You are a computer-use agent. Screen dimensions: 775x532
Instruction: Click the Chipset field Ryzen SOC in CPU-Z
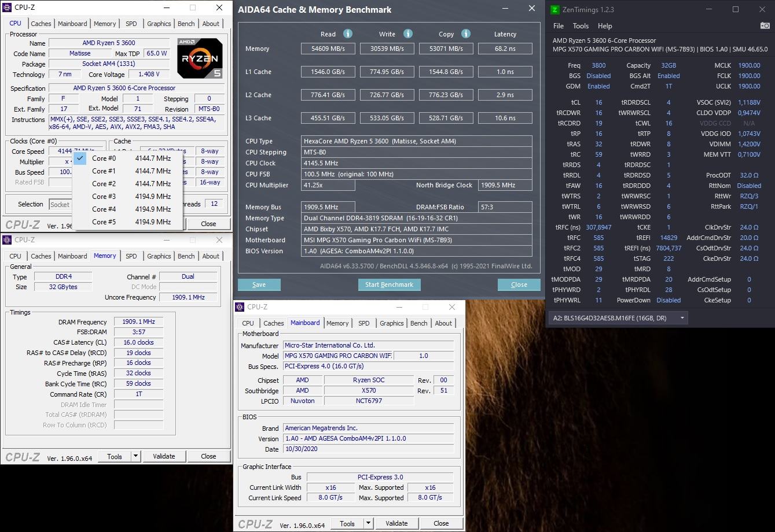pos(368,380)
